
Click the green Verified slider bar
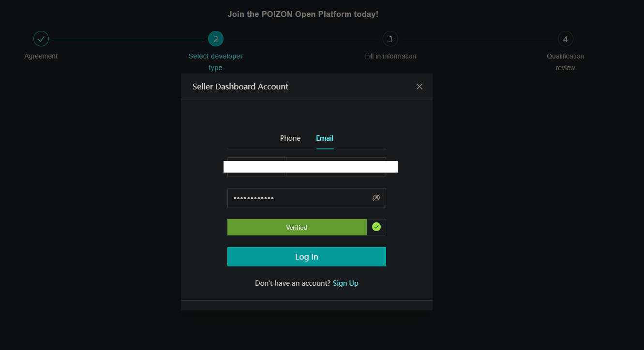point(297,227)
